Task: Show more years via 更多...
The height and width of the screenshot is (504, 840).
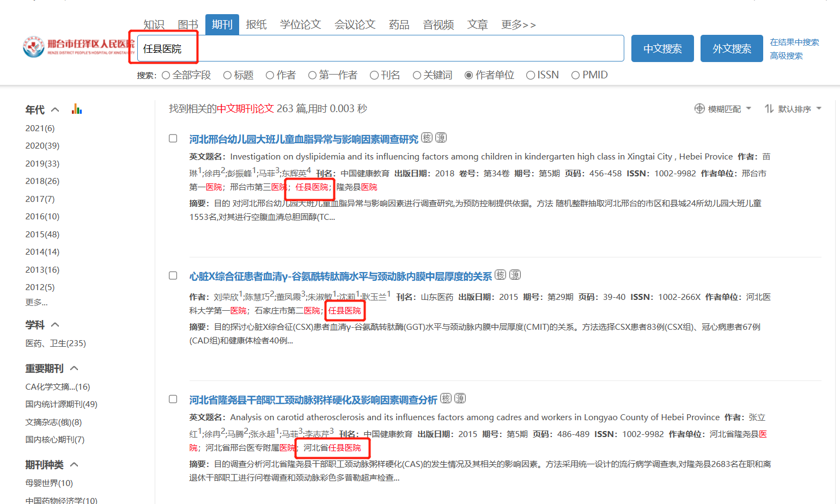Action: pos(36,302)
